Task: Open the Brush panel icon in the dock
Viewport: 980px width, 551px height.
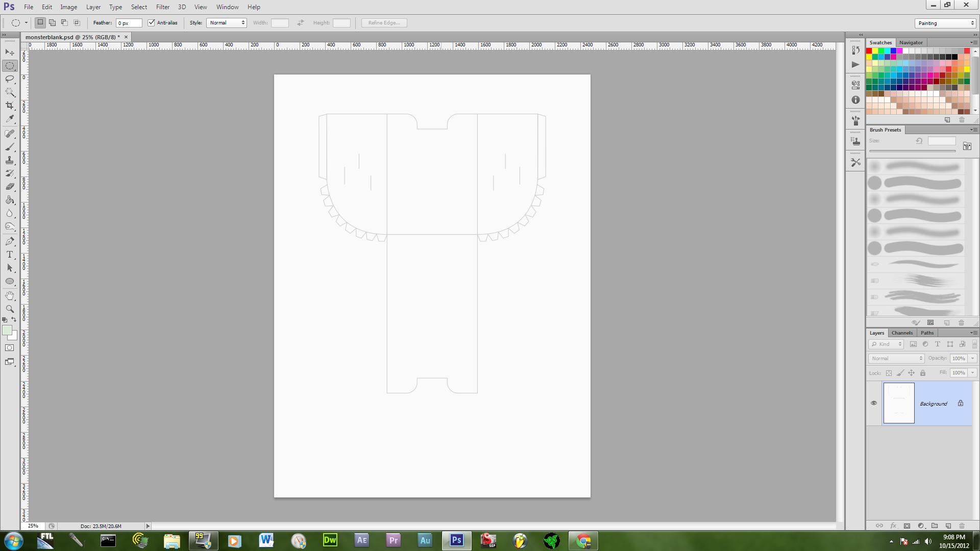Action: (x=855, y=121)
